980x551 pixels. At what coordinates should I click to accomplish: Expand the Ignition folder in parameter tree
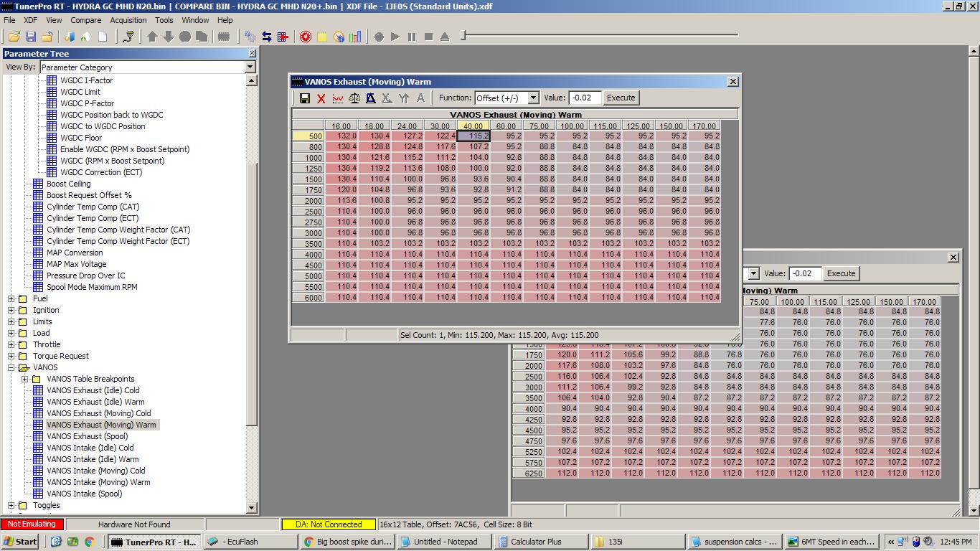(x=11, y=310)
